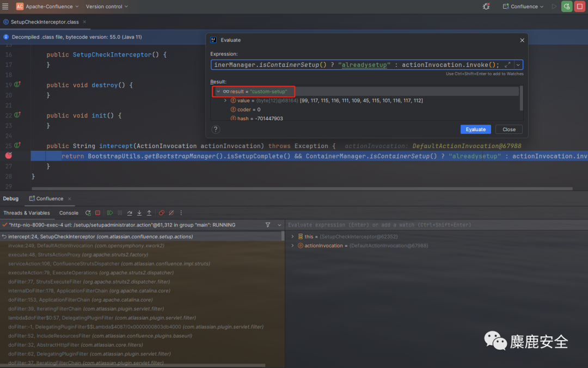Select the serviceAction:106, ConfluenceStrutsDispatcher frame
The height and width of the screenshot is (368, 588).
140,263
